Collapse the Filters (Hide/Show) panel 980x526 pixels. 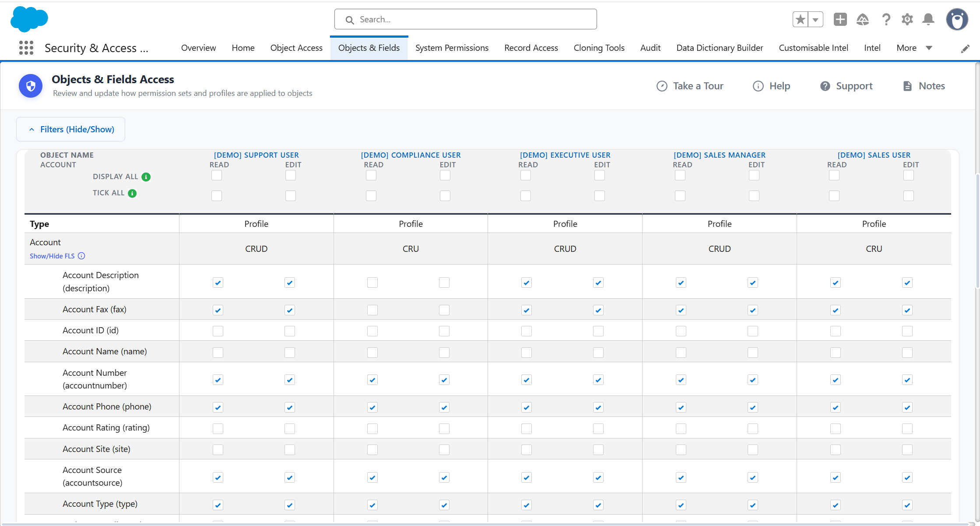pyautogui.click(x=70, y=129)
